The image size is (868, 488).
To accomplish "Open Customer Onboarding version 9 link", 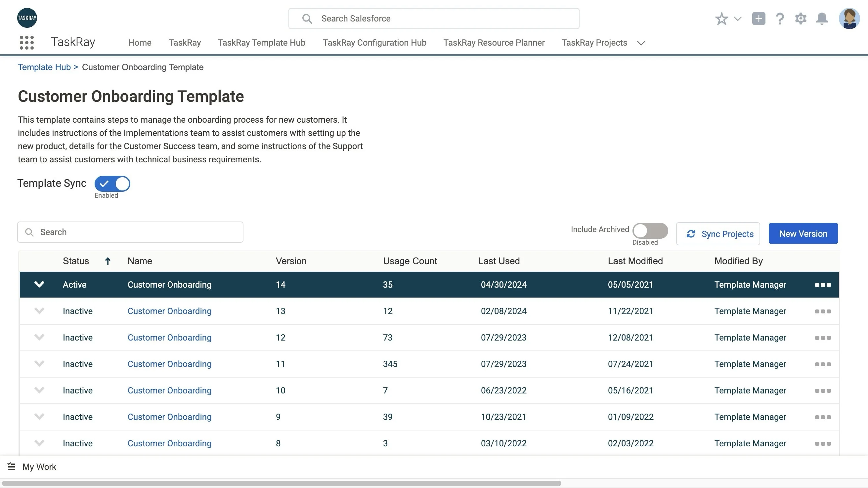I will click(x=169, y=417).
